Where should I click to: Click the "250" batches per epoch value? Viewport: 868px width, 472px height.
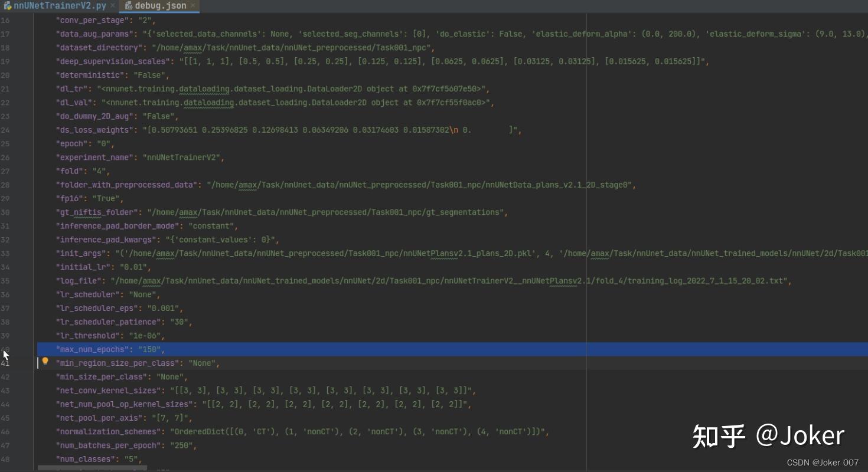click(182, 445)
